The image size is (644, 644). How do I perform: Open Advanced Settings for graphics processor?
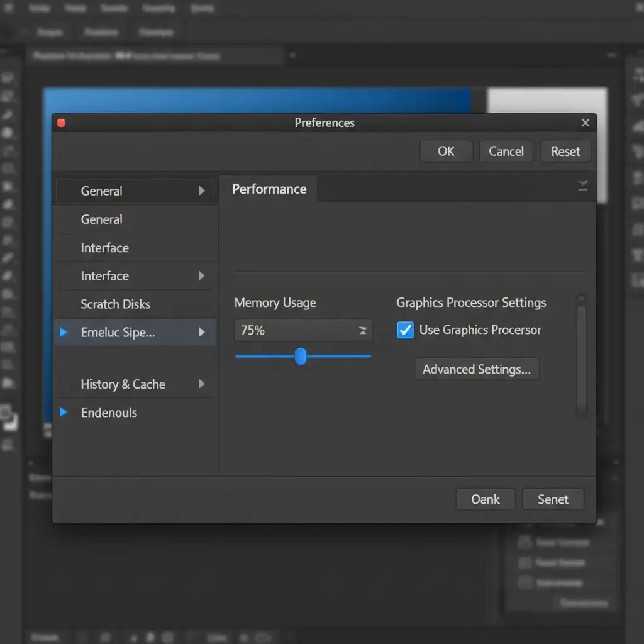pyautogui.click(x=477, y=369)
